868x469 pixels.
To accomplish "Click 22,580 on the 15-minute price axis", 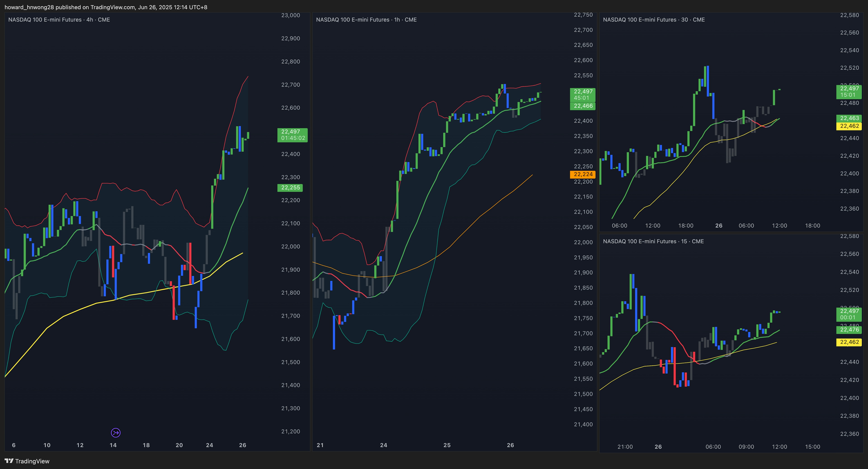I will 849,236.
